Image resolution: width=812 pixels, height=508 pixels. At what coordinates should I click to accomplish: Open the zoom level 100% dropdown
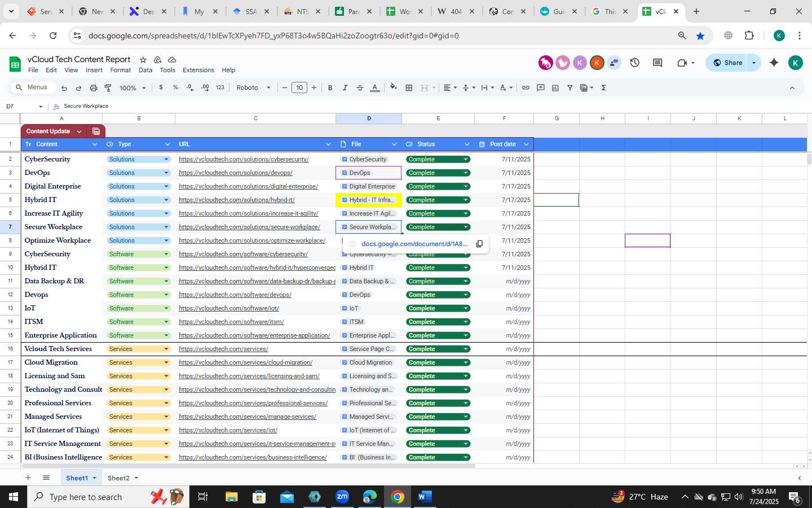[133, 88]
